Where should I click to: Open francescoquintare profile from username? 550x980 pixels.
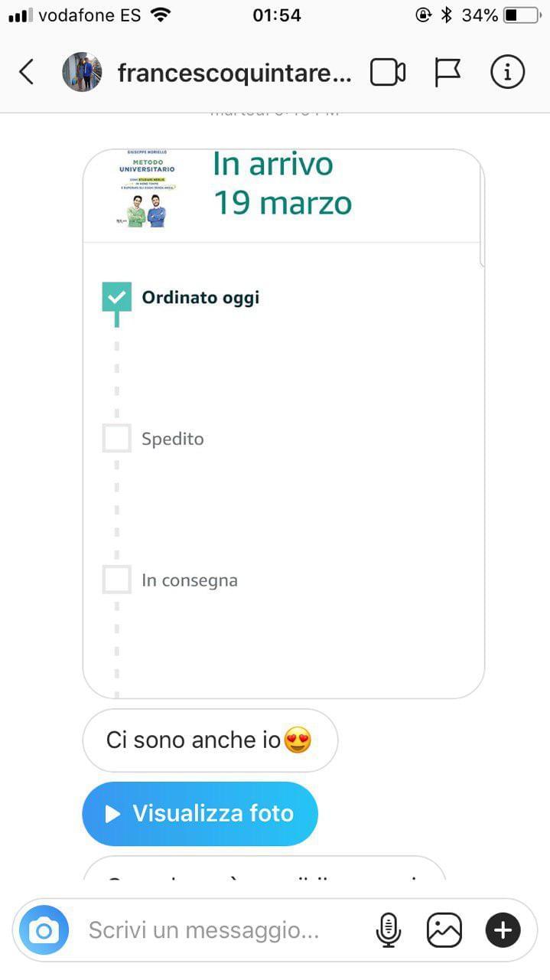(x=234, y=73)
